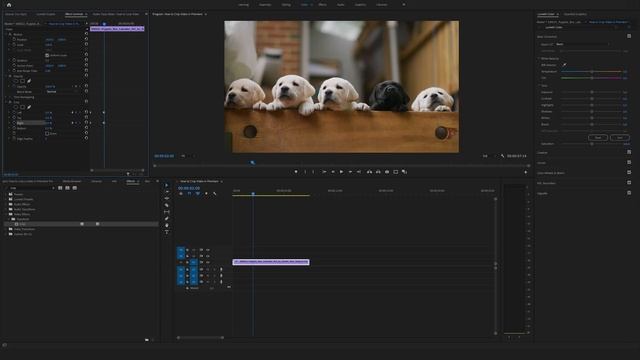Toggle the HSL Secondary checkbox
This screenshot has height=360, width=640.
click(x=629, y=183)
